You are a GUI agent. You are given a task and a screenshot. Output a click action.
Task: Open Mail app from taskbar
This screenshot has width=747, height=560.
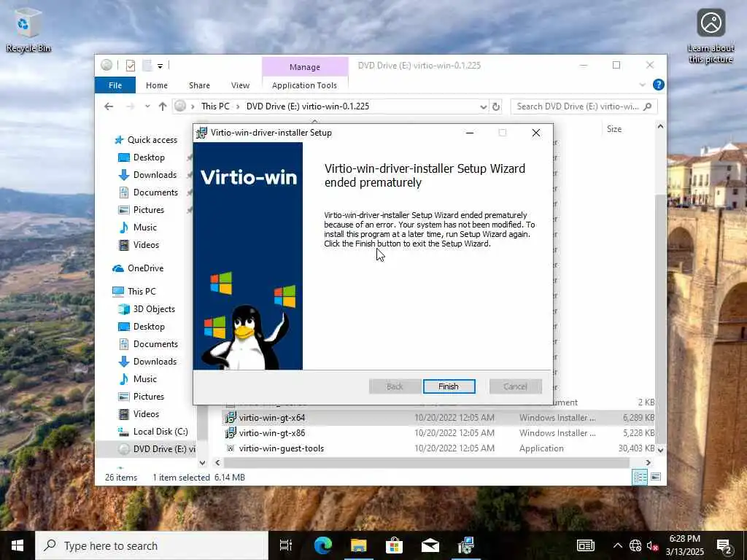click(x=430, y=545)
